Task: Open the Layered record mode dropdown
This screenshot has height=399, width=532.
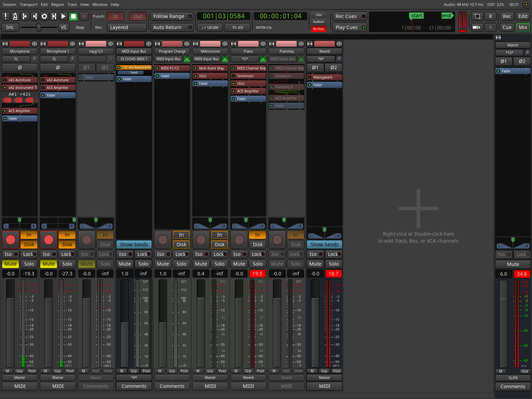Action: click(x=127, y=27)
